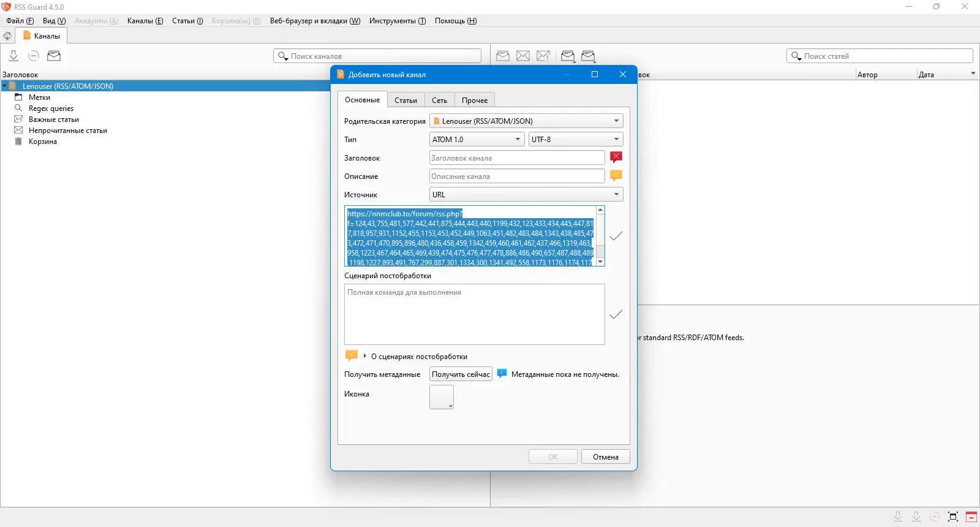Maximize the Добавить новый канал dialog

click(x=594, y=74)
